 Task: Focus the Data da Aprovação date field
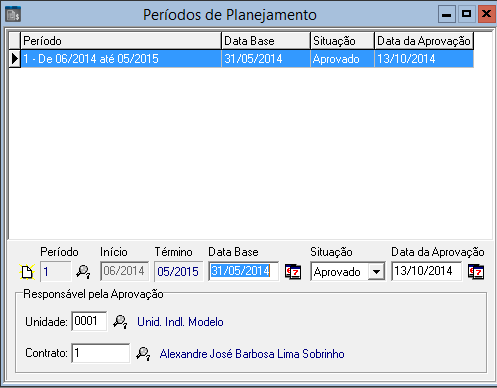tap(427, 271)
